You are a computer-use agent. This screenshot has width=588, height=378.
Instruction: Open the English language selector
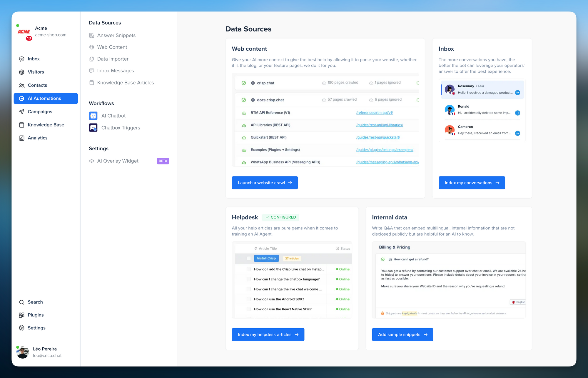[x=518, y=302]
